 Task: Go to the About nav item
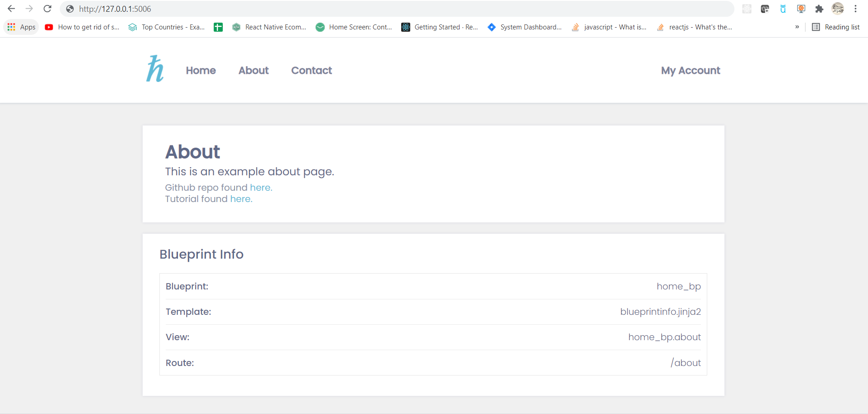click(254, 71)
